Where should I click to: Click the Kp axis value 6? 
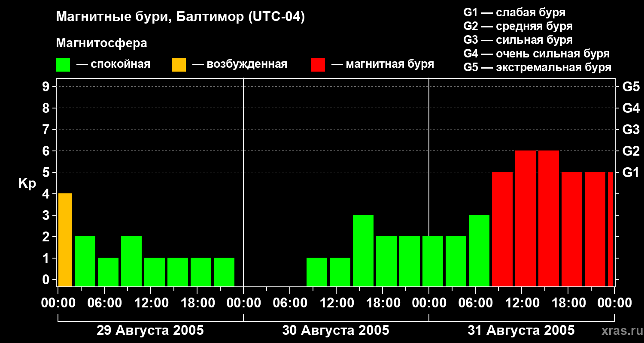47,151
